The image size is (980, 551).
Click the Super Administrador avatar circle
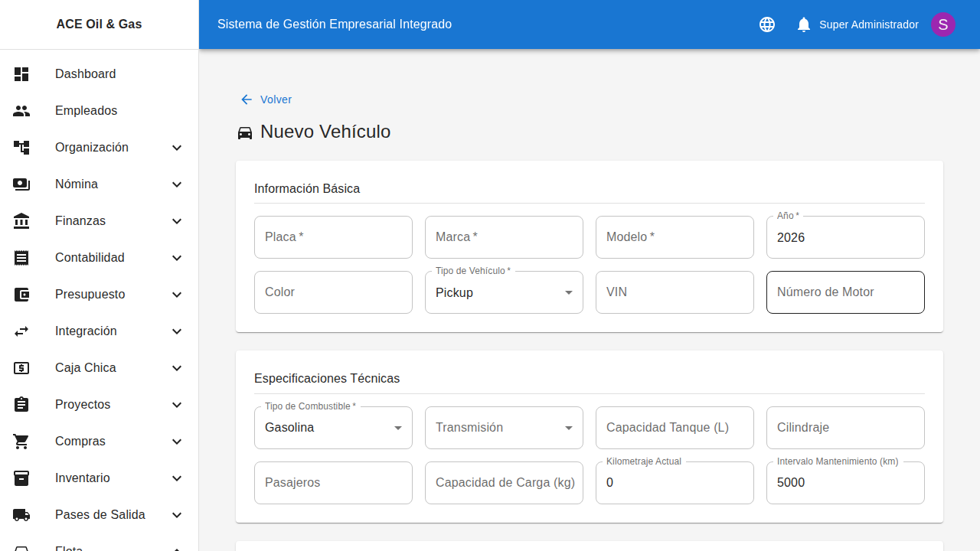click(x=943, y=24)
